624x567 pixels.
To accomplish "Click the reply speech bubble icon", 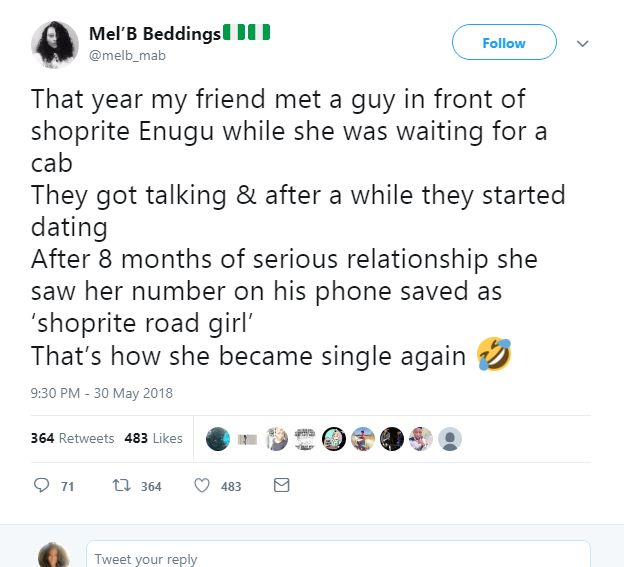I will click(42, 486).
